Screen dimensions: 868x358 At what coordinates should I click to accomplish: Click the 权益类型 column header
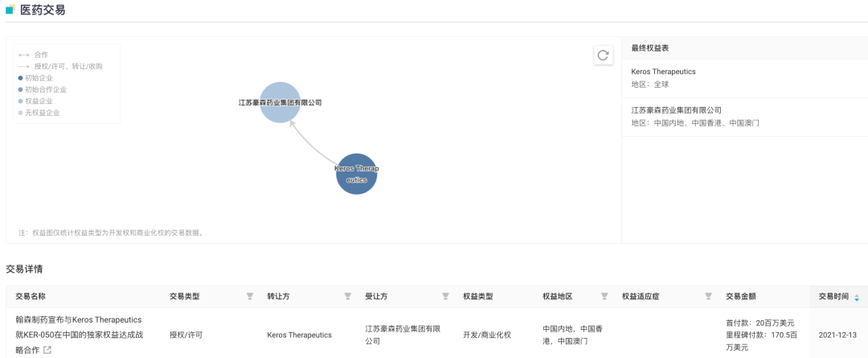pos(477,297)
